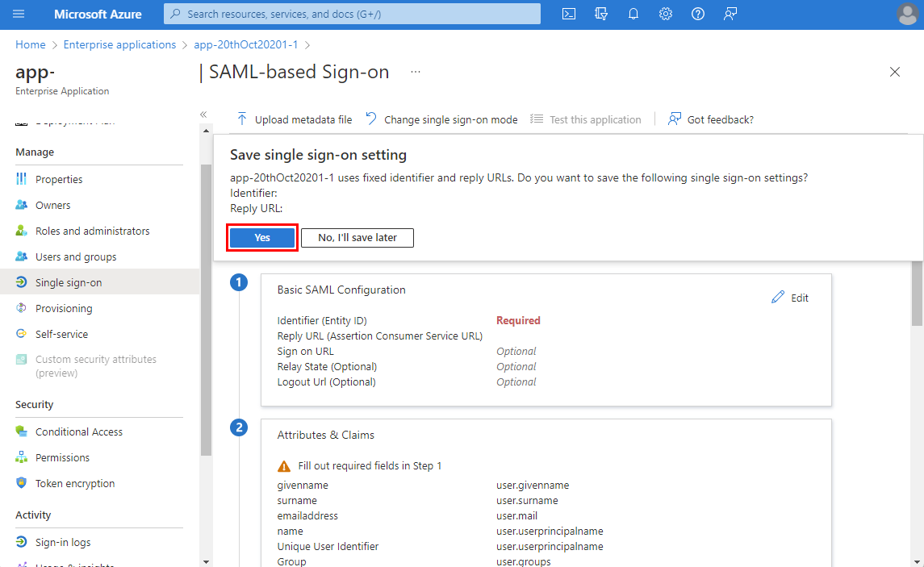Open the ellipsis more options next to title
Viewport: 924px width, 567px height.
pos(416,72)
